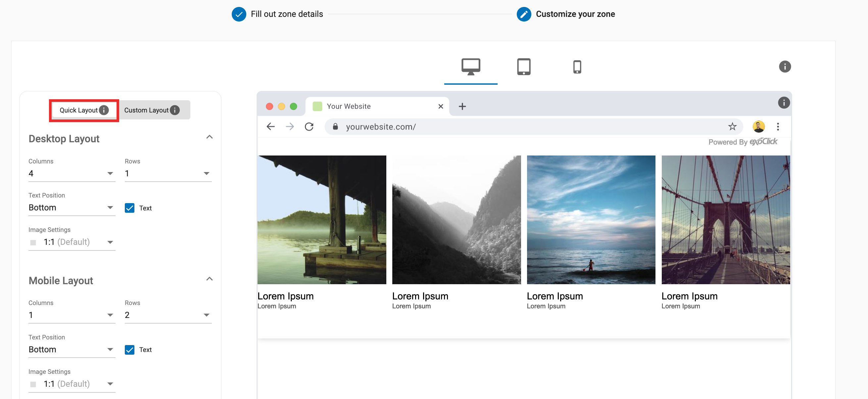Click the reload icon in preview browser

(x=309, y=127)
